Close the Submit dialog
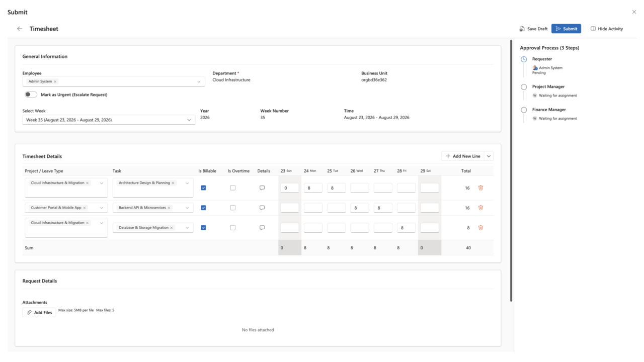This screenshot has width=644, height=362. 634,12
